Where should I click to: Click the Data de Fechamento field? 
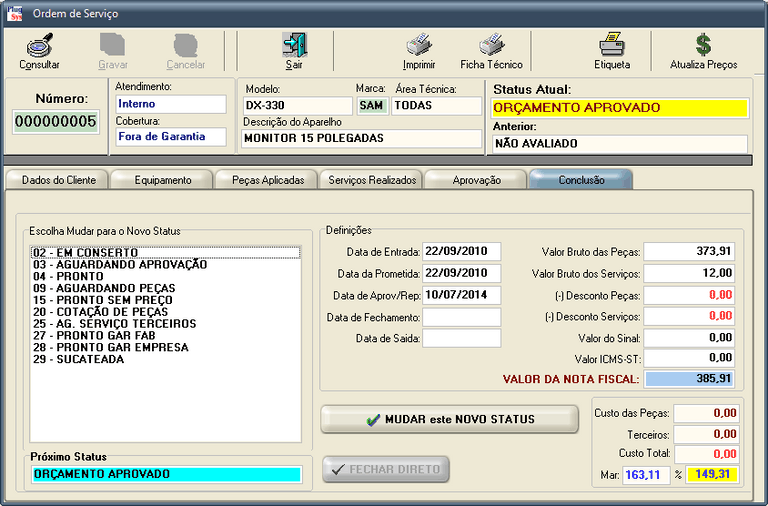point(461,317)
